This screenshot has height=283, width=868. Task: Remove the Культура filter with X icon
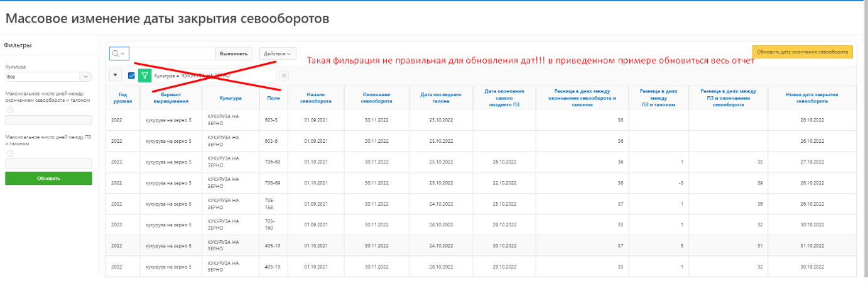[x=284, y=75]
